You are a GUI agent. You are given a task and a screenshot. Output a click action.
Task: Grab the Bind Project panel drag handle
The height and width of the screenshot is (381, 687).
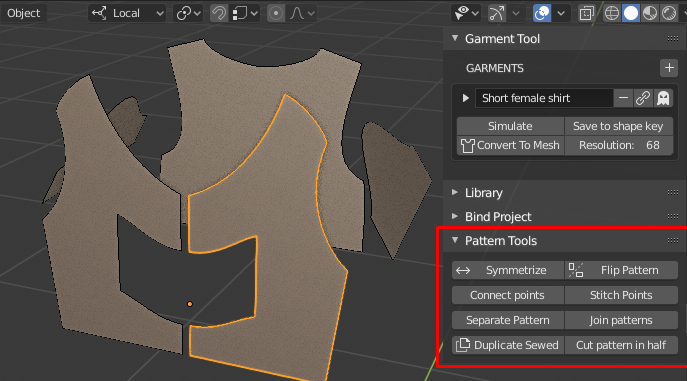[x=673, y=217]
